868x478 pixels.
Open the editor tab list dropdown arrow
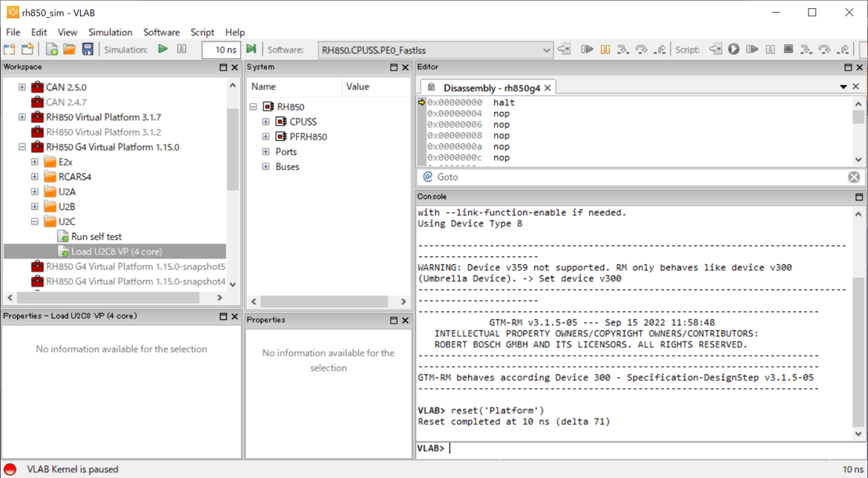(x=843, y=87)
